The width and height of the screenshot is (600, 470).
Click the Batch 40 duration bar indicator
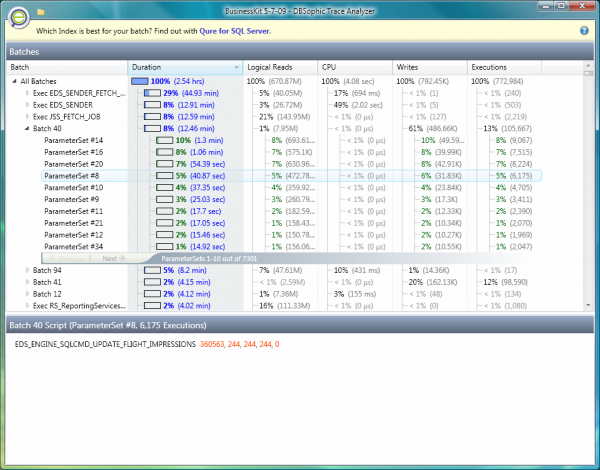pyautogui.click(x=153, y=128)
